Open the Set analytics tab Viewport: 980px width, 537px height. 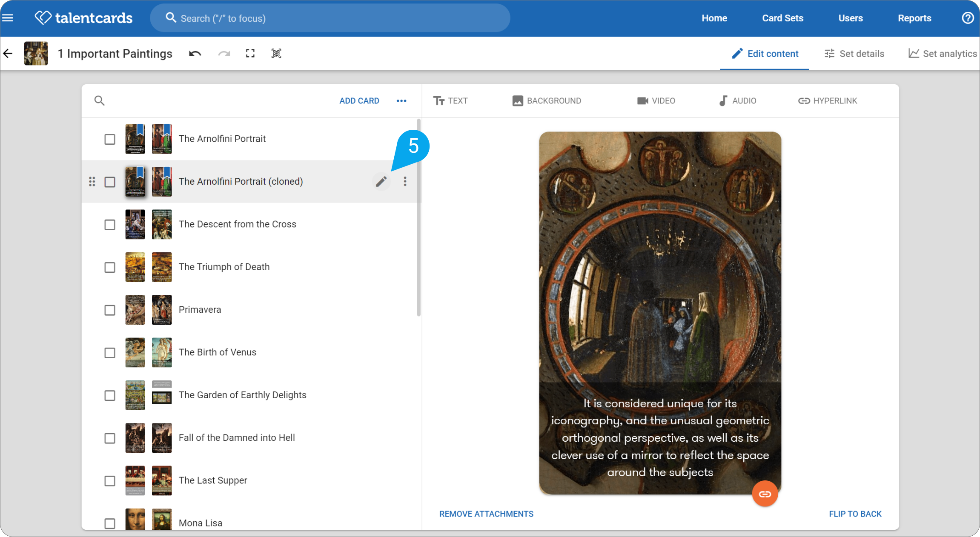click(943, 54)
